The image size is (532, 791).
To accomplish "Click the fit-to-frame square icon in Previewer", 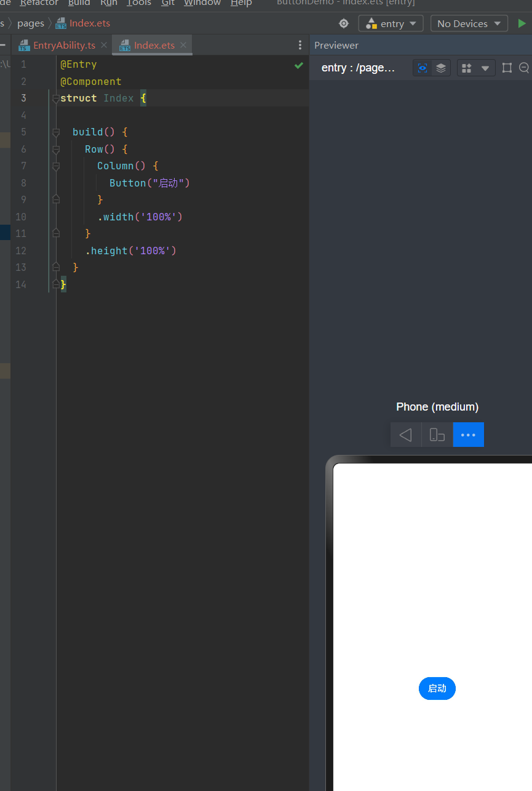I will [507, 68].
